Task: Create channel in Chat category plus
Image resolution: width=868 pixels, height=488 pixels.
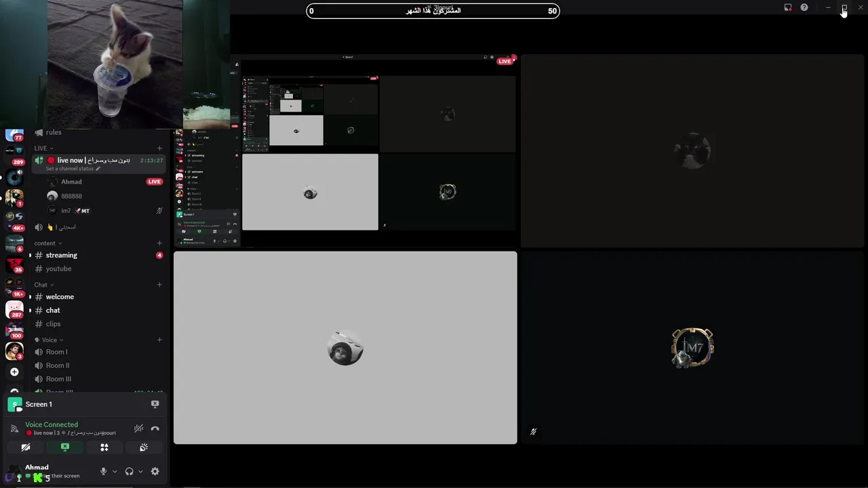Action: click(159, 285)
